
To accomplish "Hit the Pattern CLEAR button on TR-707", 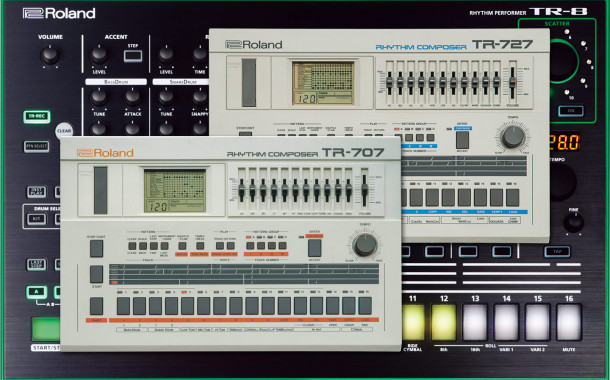I will (x=132, y=246).
